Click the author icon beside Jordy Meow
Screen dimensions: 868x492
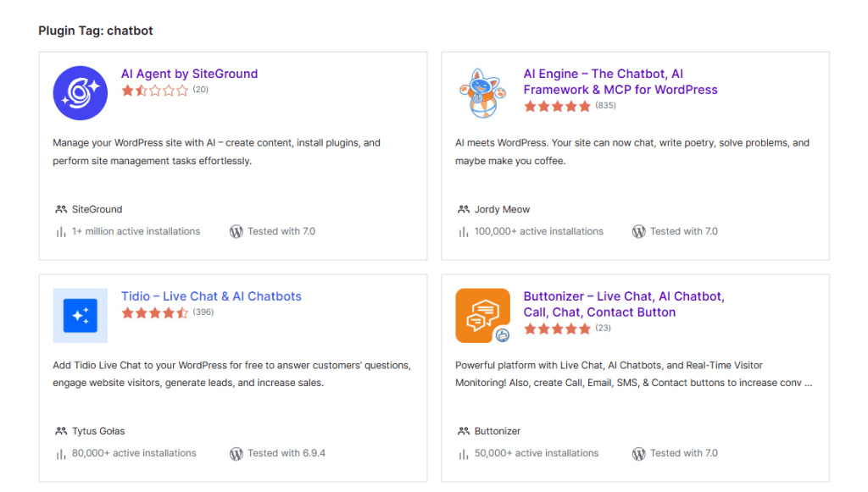(464, 209)
